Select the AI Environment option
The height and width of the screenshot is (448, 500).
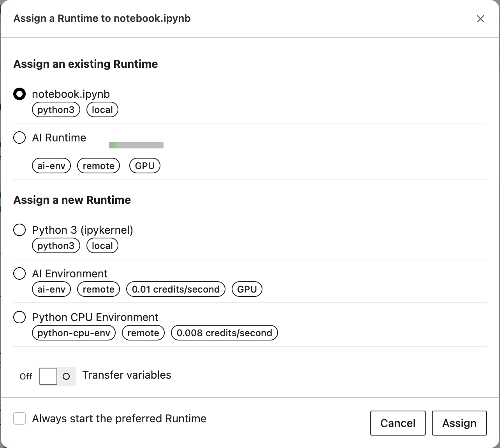[x=19, y=273]
